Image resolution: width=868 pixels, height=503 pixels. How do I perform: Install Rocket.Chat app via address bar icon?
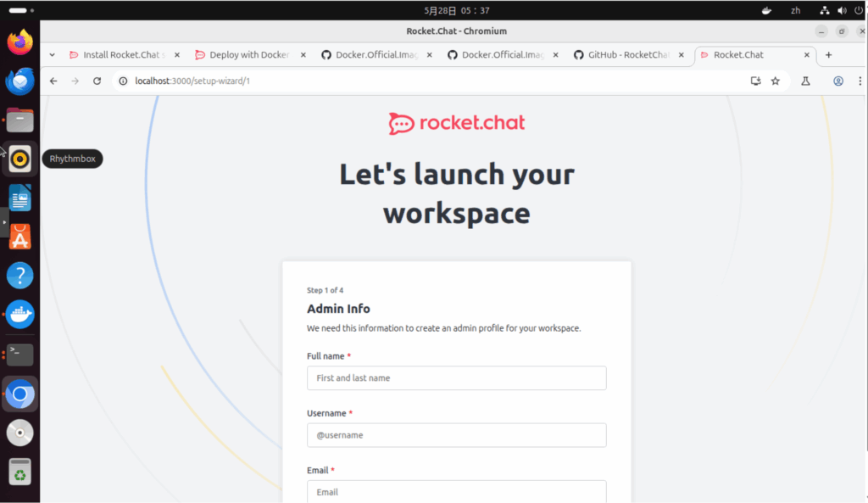pyautogui.click(x=755, y=81)
